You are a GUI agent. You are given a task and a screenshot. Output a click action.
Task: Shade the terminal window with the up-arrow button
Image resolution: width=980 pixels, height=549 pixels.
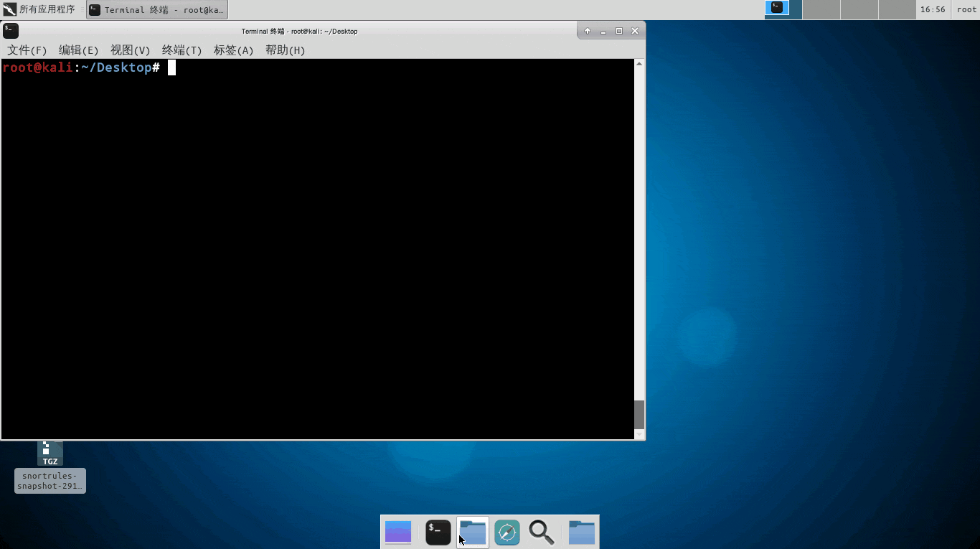[x=588, y=31]
